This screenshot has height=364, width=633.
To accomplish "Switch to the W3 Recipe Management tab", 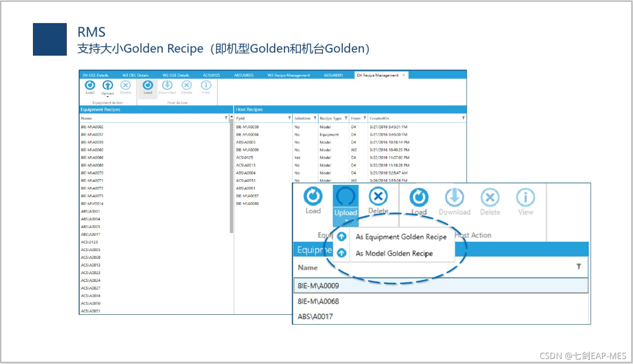I will [289, 75].
